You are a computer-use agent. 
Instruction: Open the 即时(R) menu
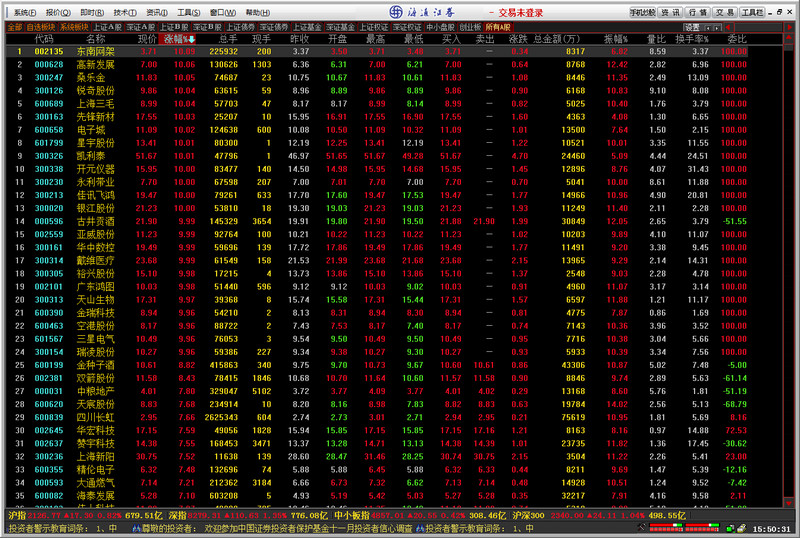coord(92,12)
